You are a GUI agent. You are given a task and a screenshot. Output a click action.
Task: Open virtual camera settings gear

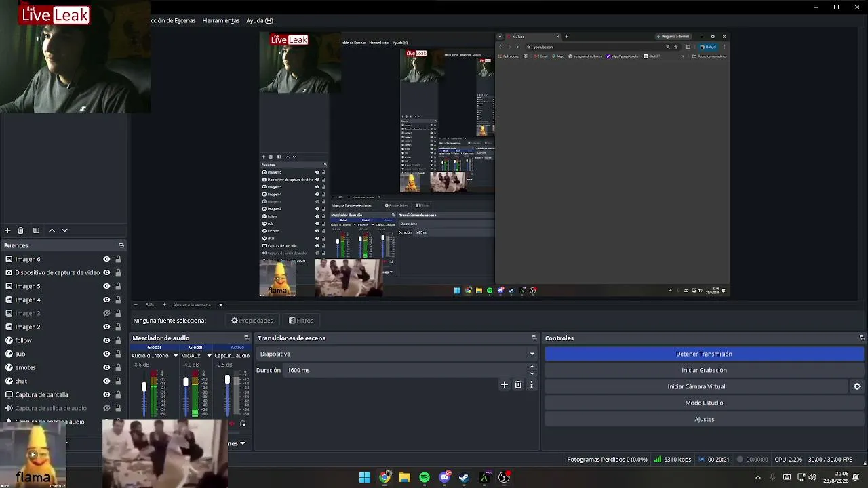[x=856, y=386]
